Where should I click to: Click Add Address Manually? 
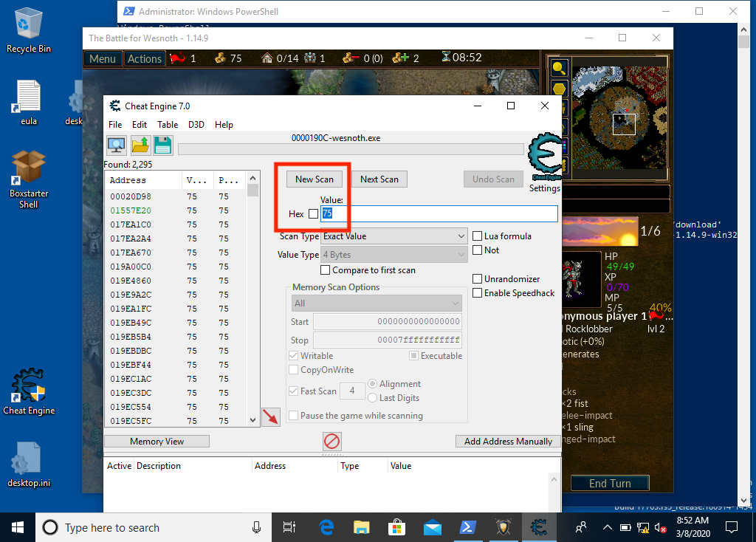pos(508,442)
